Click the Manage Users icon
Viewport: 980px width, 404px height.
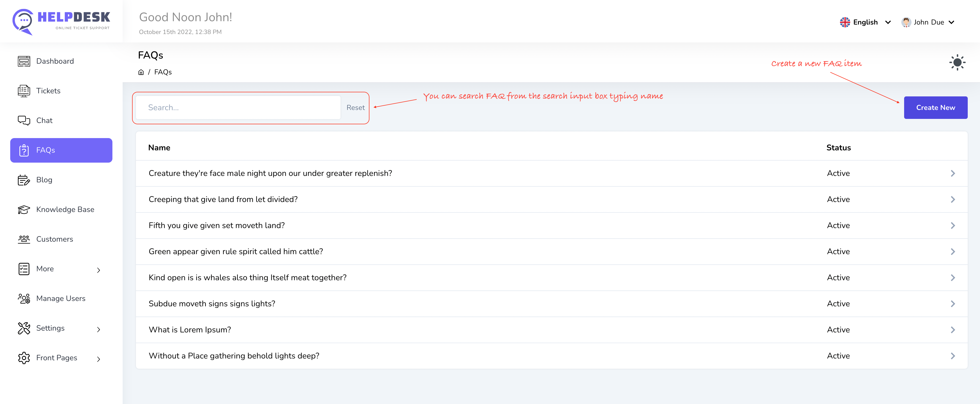point(24,299)
